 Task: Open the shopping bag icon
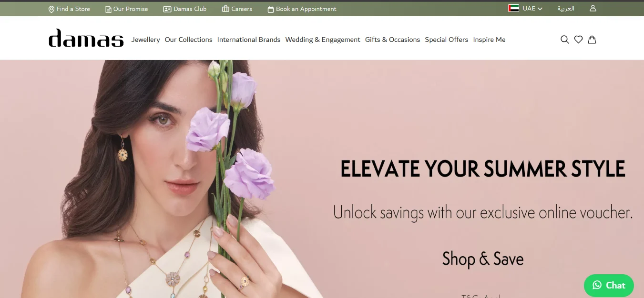[592, 40]
